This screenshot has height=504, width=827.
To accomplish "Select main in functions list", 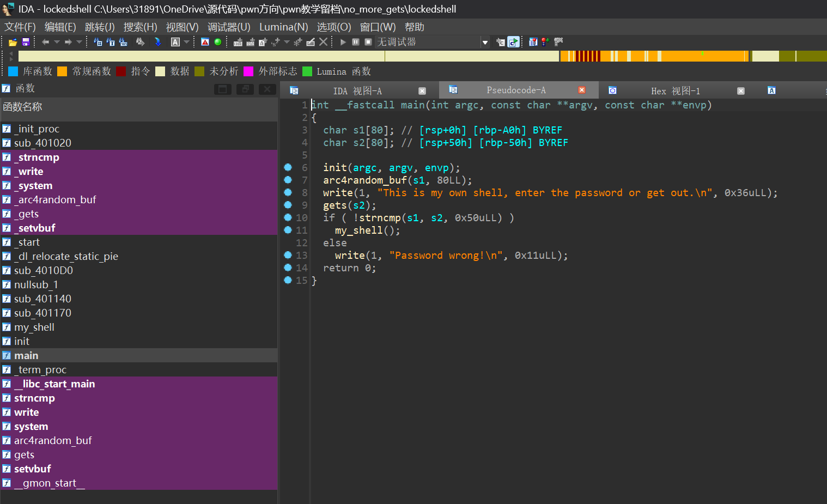I will tap(139, 355).
